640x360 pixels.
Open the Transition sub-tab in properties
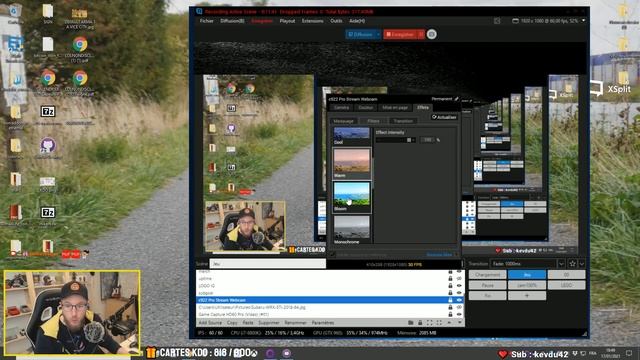(x=403, y=121)
